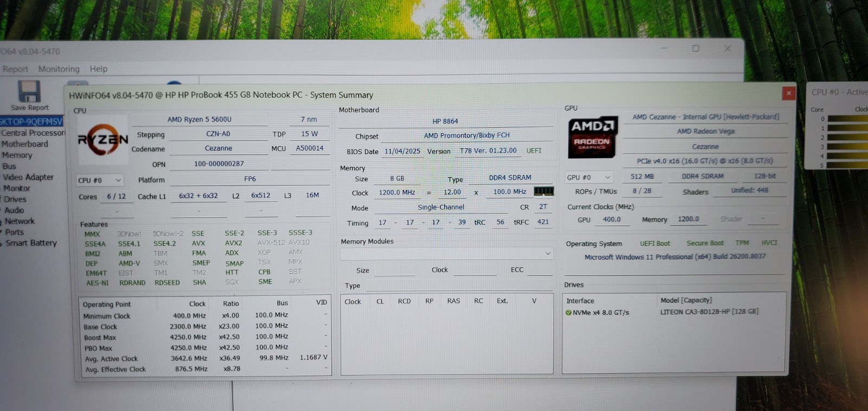Screen dimensions: 868x411
Task: Click the Microsoft Windows 11 Professional OS line
Action: click(x=675, y=257)
